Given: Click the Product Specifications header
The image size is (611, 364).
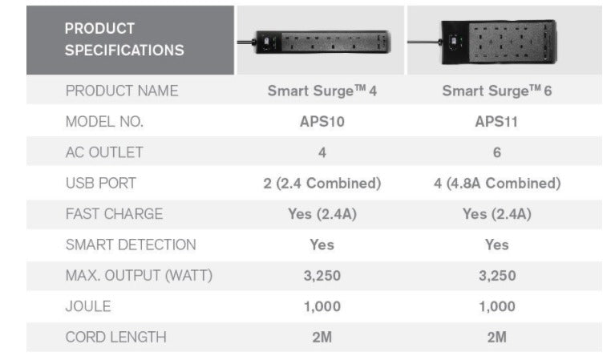Looking at the screenshot, I should pyautogui.click(x=124, y=40).
